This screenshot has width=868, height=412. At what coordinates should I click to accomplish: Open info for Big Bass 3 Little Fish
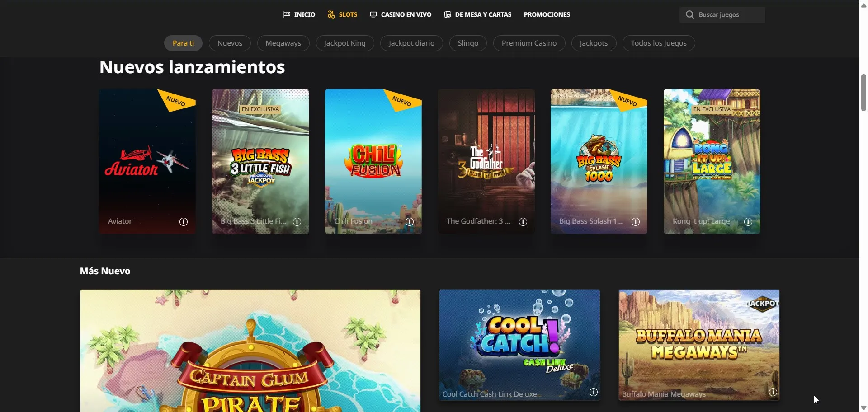(297, 222)
